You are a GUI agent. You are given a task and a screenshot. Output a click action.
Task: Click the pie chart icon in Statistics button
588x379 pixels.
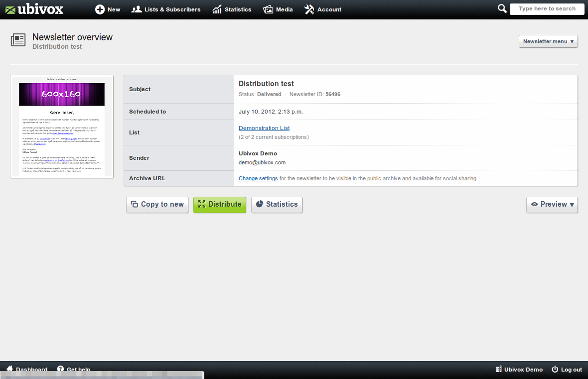[260, 204]
